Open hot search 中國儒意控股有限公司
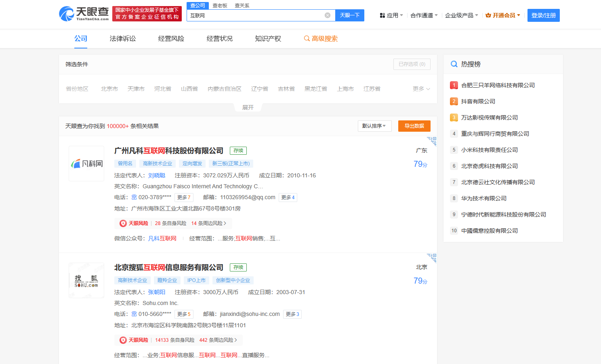 (490, 231)
